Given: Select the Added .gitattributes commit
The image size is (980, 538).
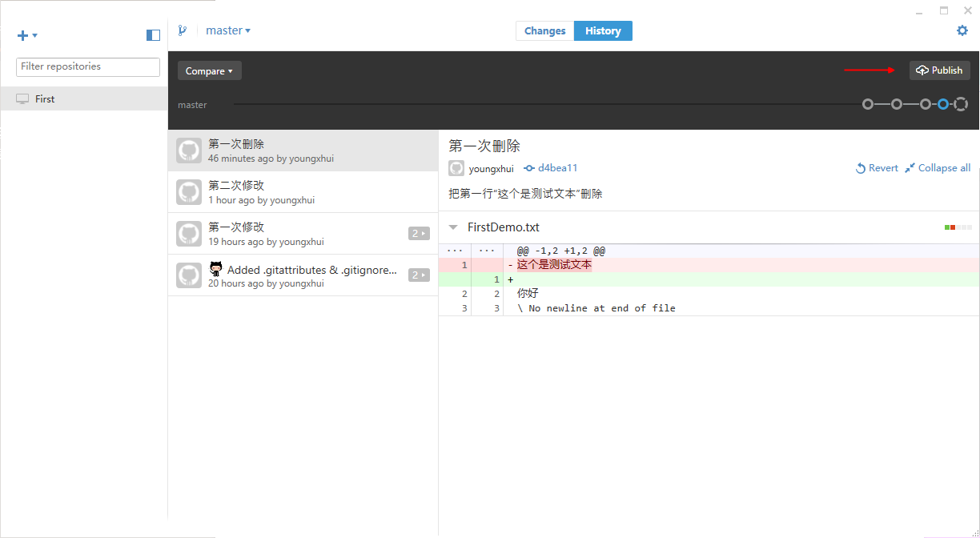Looking at the screenshot, I should (x=303, y=275).
